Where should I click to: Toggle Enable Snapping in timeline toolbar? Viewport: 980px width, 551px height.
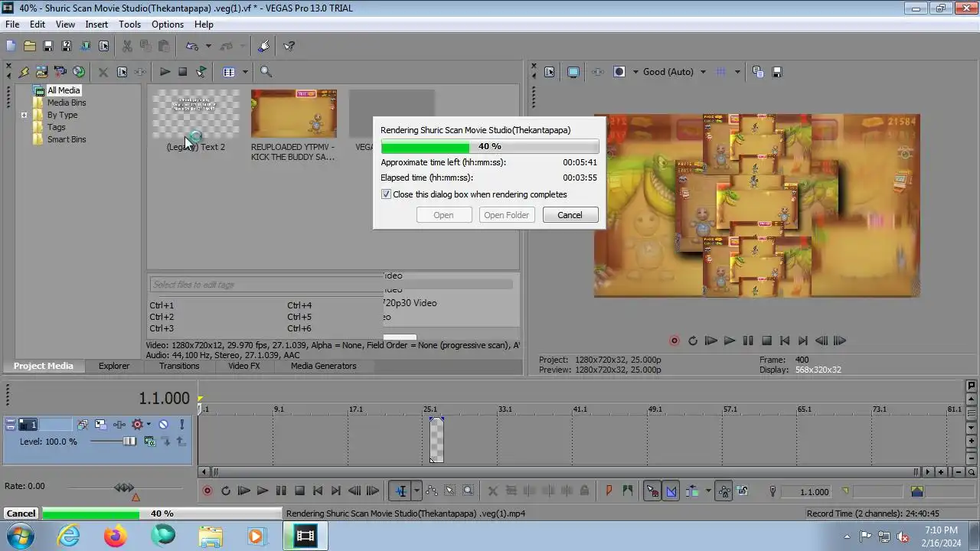click(652, 491)
